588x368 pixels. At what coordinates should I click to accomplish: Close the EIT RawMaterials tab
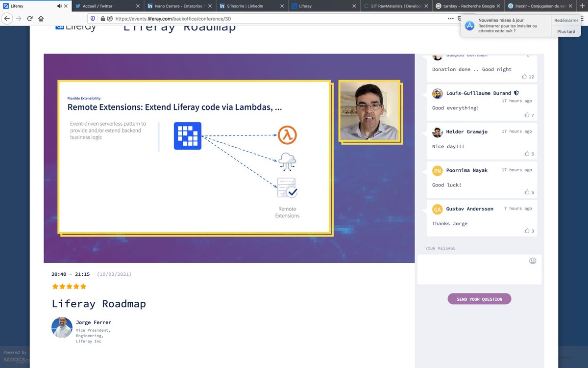point(427,6)
